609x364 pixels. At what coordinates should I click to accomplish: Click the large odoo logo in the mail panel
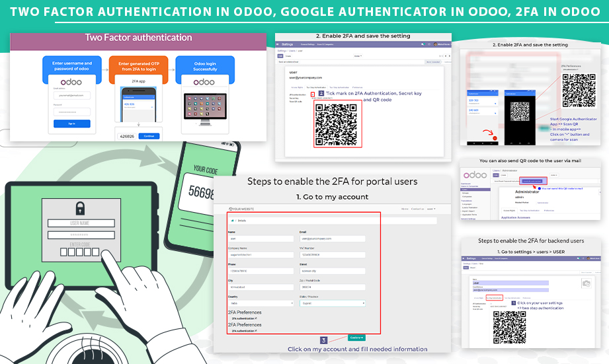(475, 175)
